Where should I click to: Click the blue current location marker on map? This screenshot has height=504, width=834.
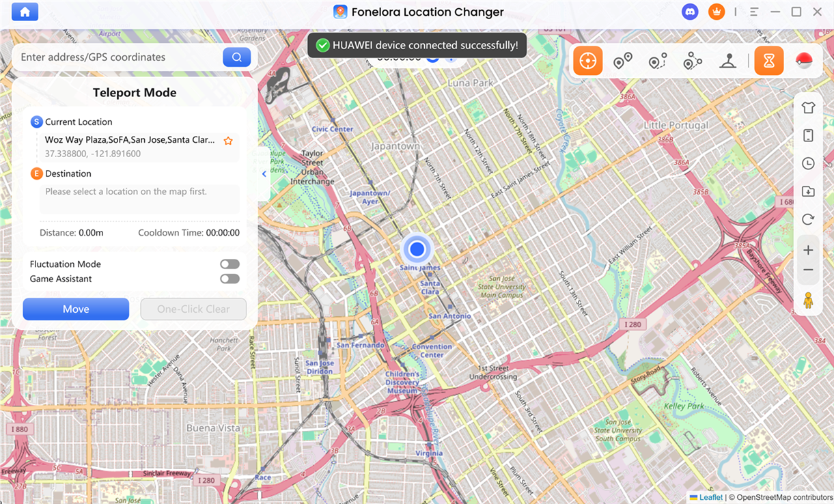(417, 249)
